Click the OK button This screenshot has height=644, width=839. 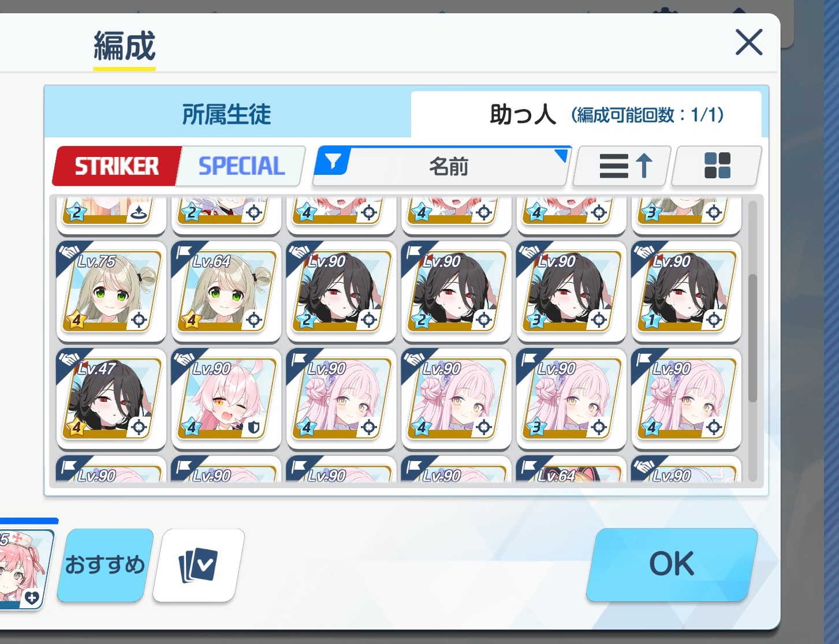tap(672, 564)
